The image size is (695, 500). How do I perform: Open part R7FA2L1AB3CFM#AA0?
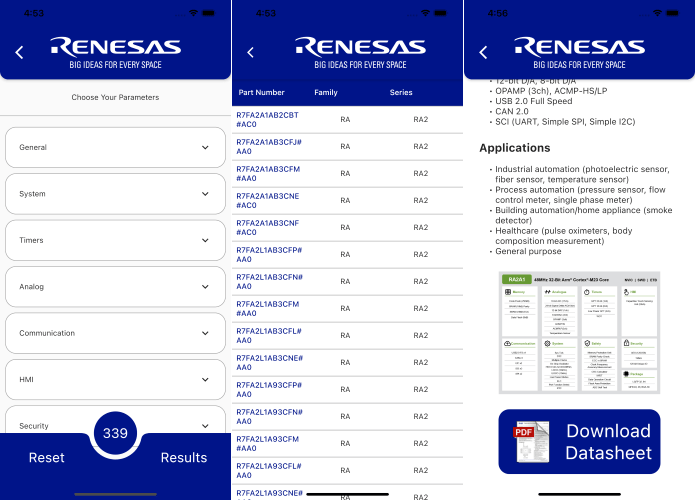(268, 309)
